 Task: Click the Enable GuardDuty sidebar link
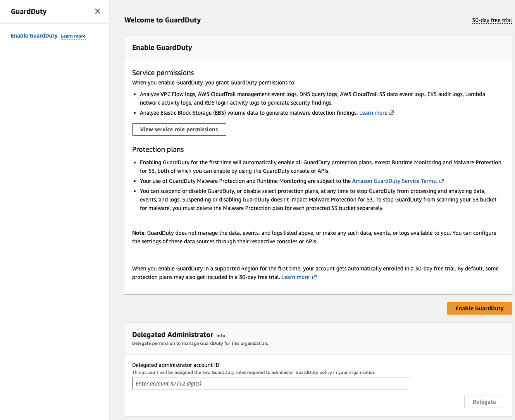(x=34, y=36)
